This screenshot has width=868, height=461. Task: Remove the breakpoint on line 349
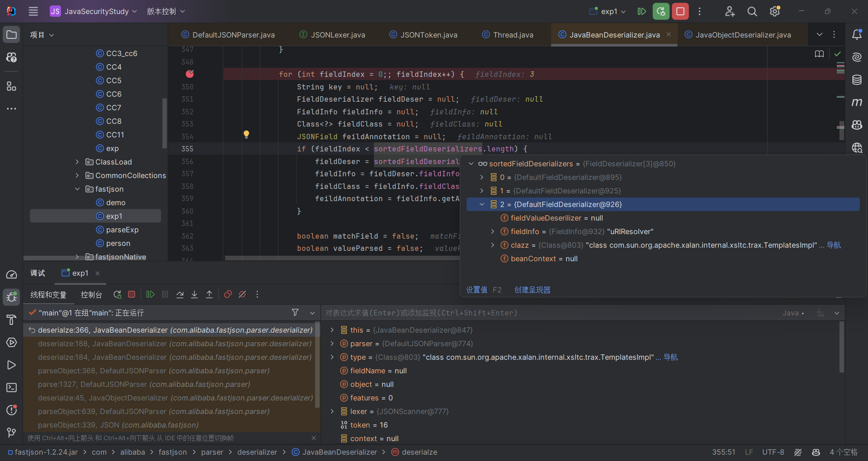tap(190, 74)
